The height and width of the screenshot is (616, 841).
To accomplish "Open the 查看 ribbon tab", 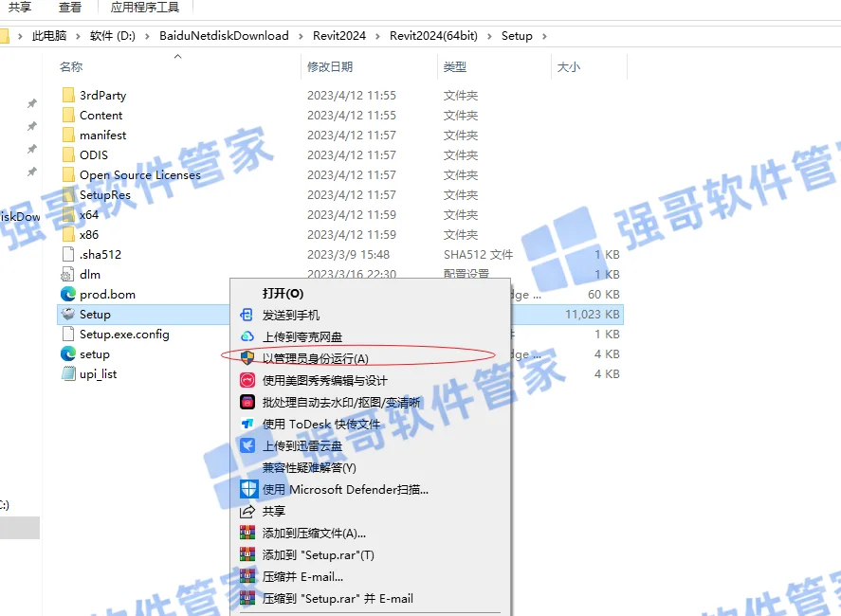I will (x=70, y=7).
